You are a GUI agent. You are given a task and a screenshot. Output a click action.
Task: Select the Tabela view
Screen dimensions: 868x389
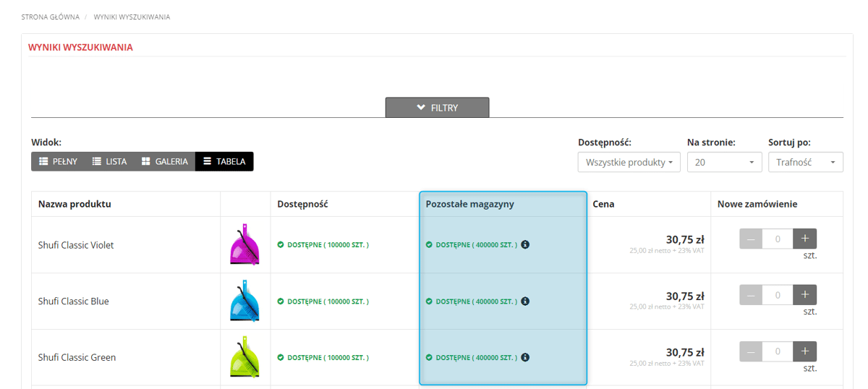(224, 161)
